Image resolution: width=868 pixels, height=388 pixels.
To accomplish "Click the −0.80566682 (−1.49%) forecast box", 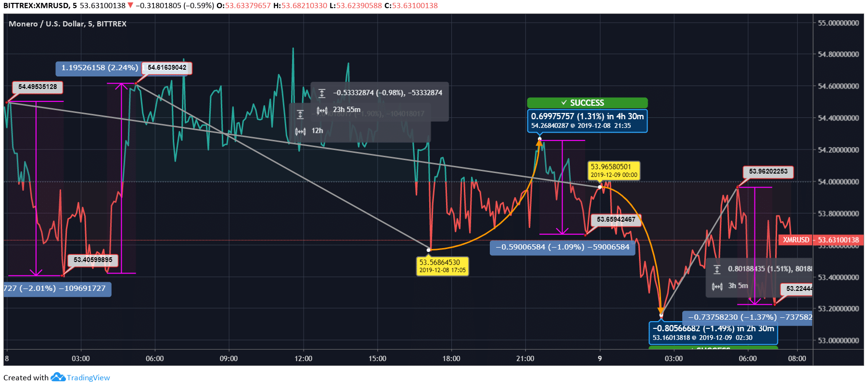I will pos(713,333).
